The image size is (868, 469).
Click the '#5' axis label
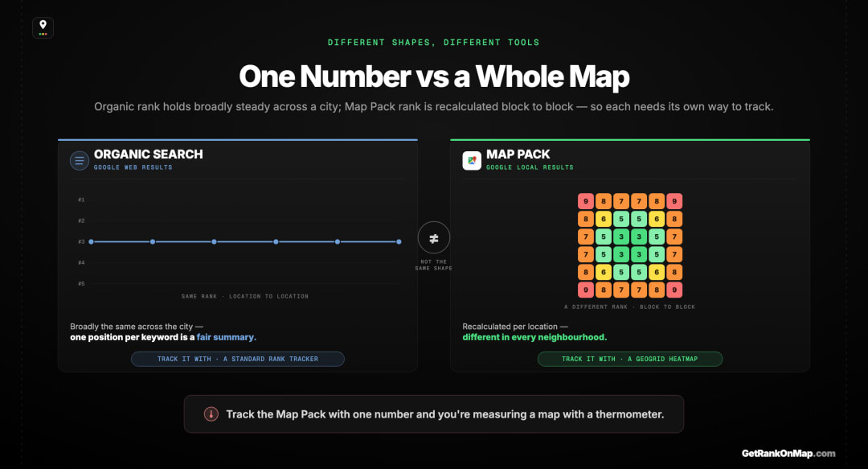(81, 284)
